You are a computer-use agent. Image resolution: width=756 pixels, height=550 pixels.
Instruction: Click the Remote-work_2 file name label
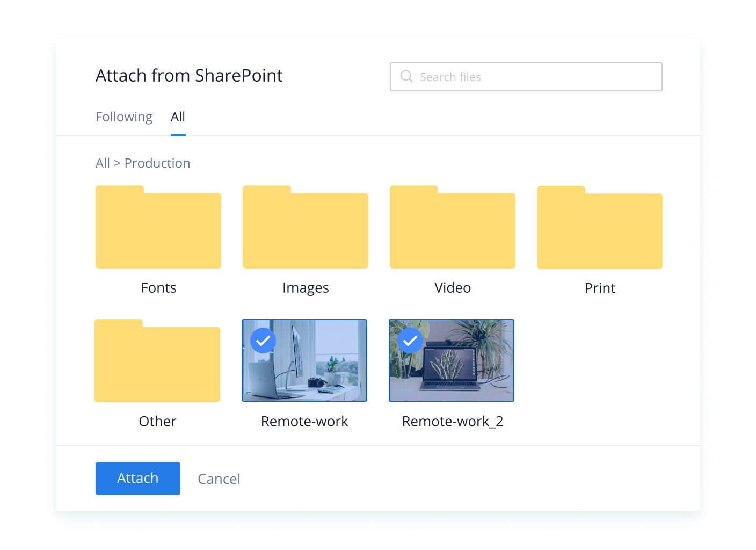pyautogui.click(x=453, y=422)
